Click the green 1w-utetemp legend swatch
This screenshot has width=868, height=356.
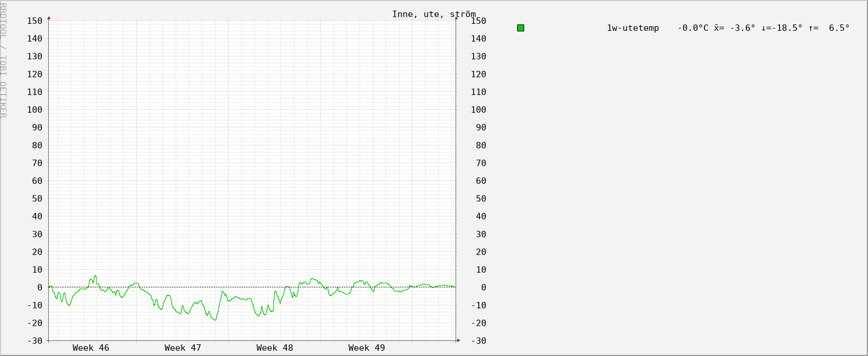521,28
